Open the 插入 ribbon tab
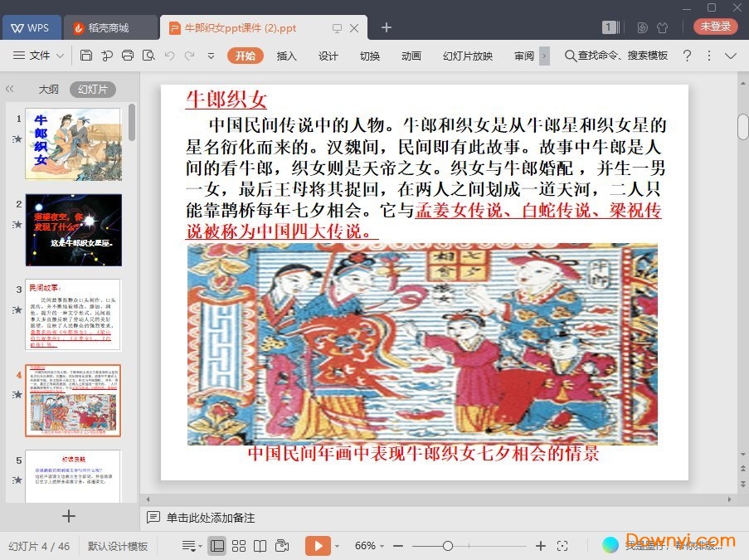Viewport: 749px width, 560px height. click(286, 56)
